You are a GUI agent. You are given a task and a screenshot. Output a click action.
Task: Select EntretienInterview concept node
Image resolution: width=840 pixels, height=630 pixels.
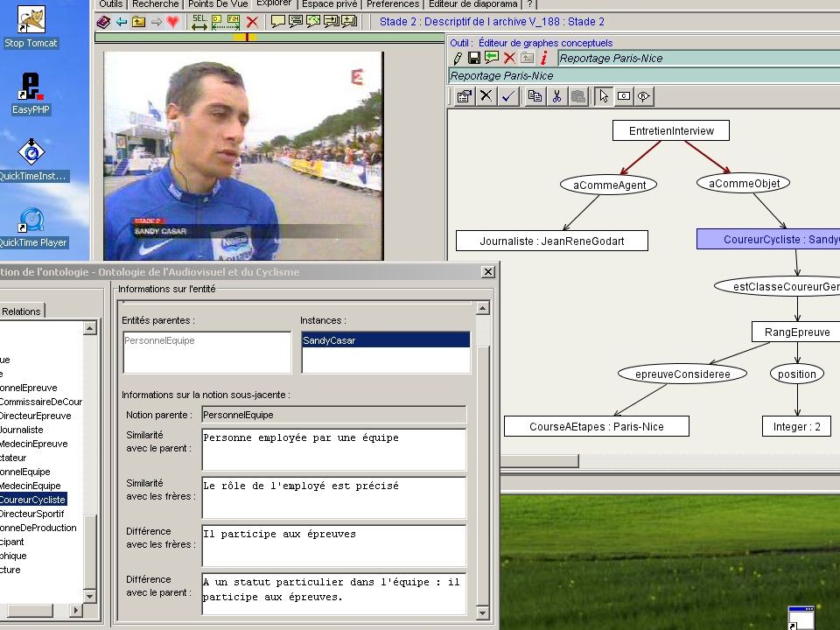click(671, 130)
